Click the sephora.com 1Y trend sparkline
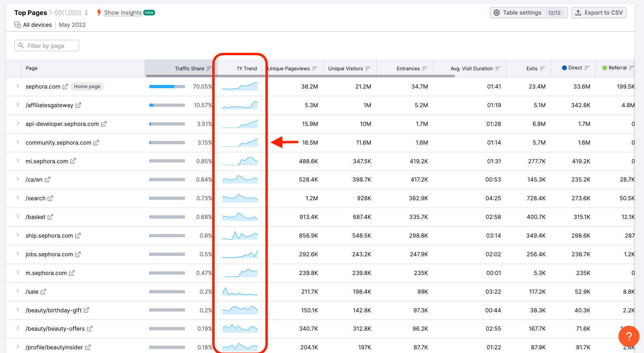 [240, 86]
